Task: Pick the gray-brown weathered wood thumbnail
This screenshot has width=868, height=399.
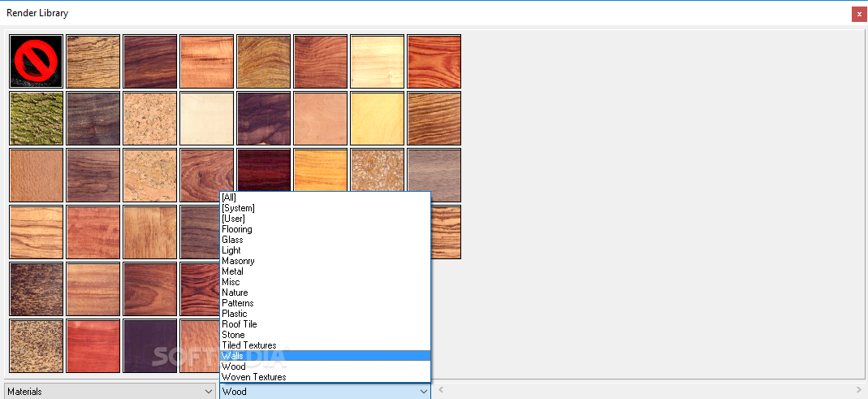Action: coord(434,176)
